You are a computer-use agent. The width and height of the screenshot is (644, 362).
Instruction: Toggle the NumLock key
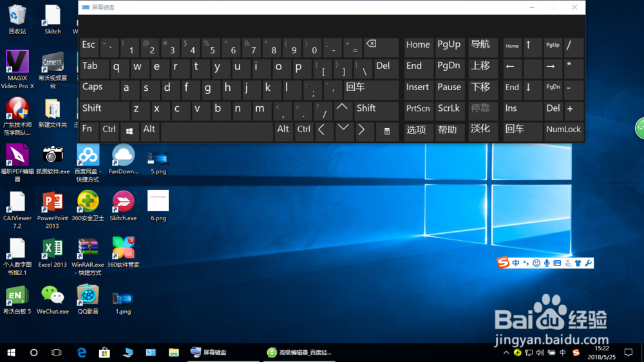click(563, 132)
